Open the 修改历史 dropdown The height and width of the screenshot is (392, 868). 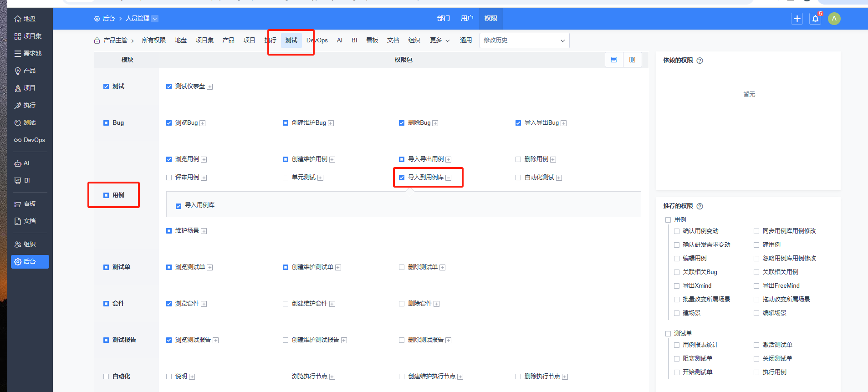(524, 41)
